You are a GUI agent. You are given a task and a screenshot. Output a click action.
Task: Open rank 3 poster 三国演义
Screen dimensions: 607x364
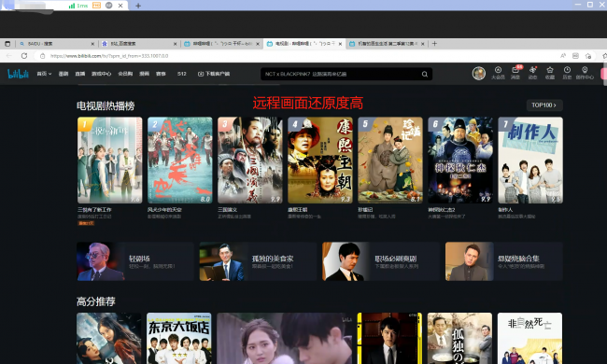click(249, 161)
